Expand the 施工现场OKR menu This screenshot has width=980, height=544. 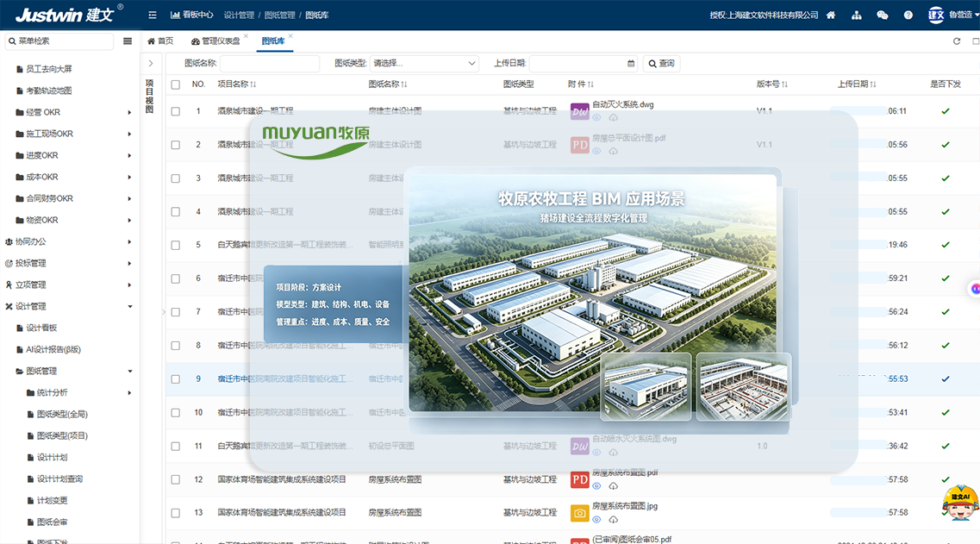coord(129,134)
